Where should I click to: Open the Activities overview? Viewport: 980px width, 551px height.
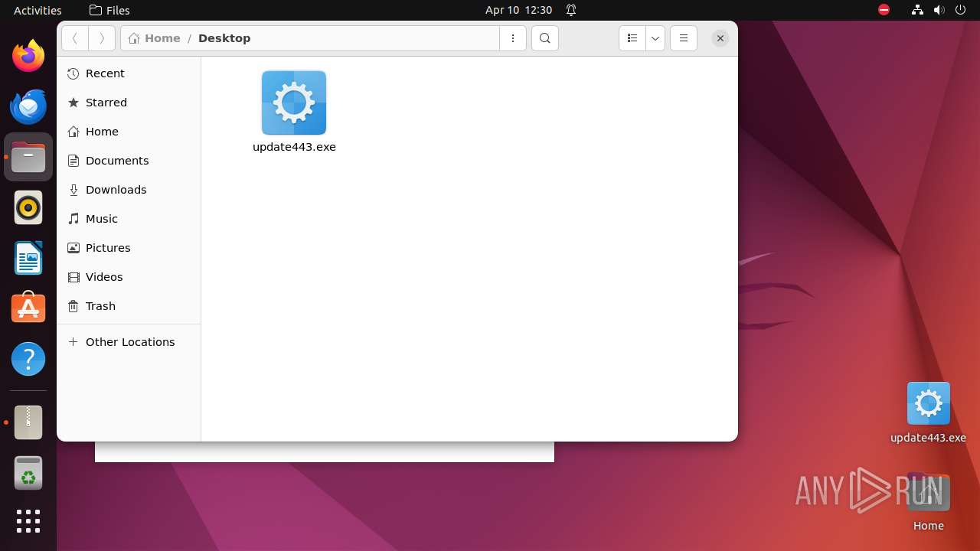[38, 10]
